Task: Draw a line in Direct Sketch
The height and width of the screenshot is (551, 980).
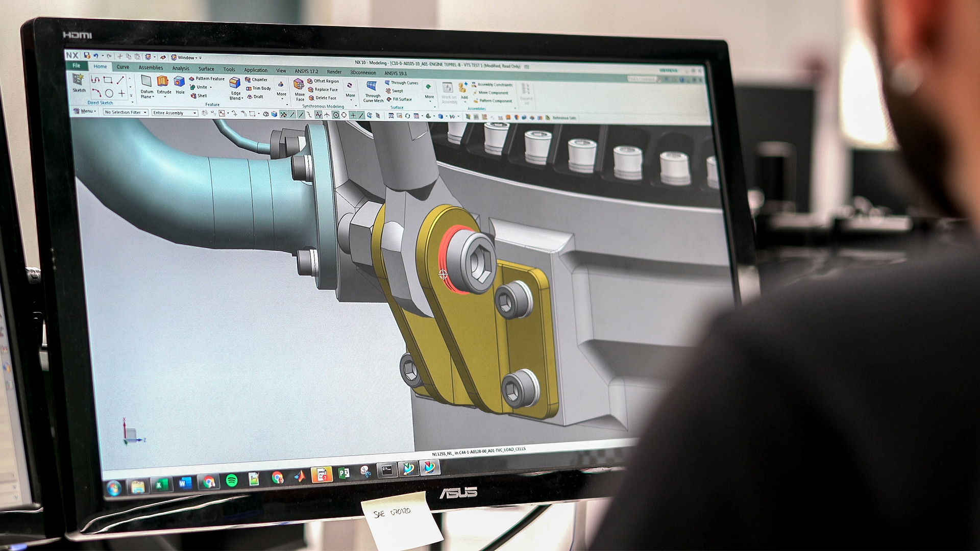Action: pos(120,80)
